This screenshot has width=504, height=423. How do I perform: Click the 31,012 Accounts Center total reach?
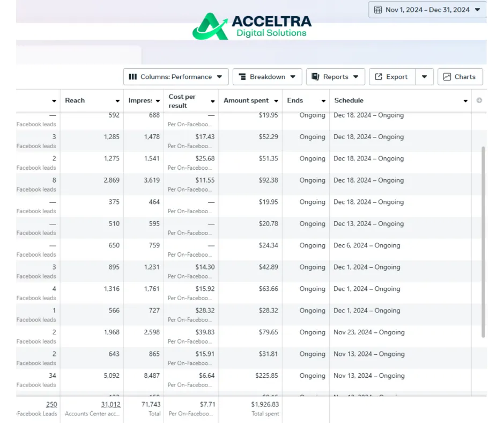point(110,405)
